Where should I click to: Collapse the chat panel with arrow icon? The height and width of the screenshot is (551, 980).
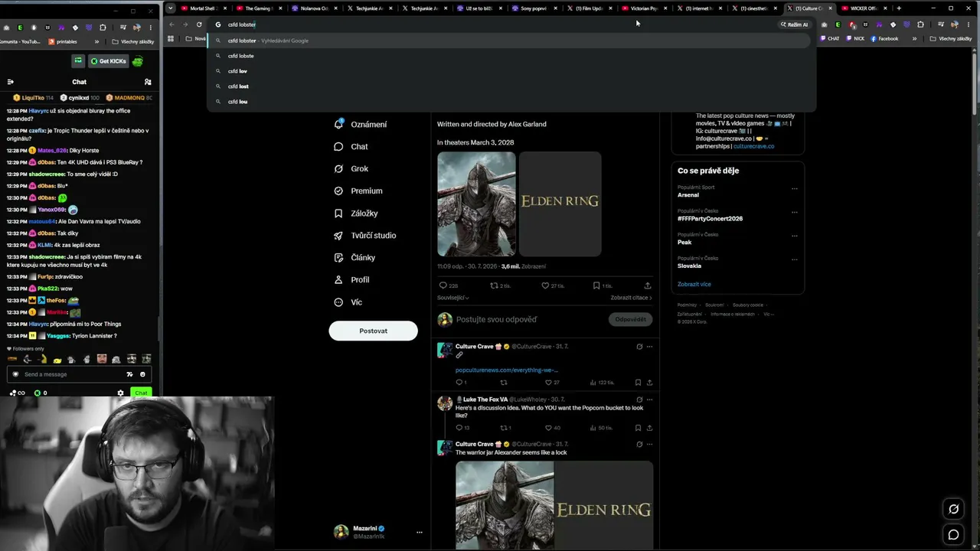click(10, 82)
